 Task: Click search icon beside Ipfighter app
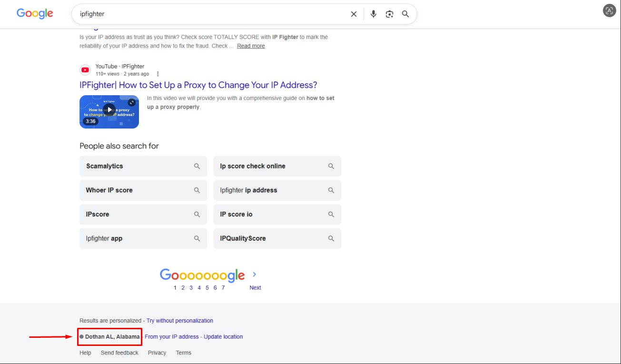point(197,238)
